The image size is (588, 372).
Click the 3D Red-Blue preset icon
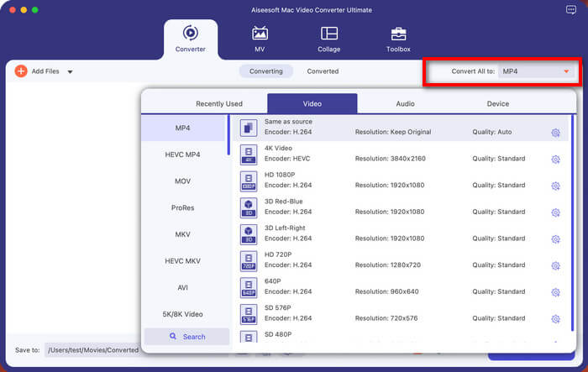pyautogui.click(x=249, y=207)
